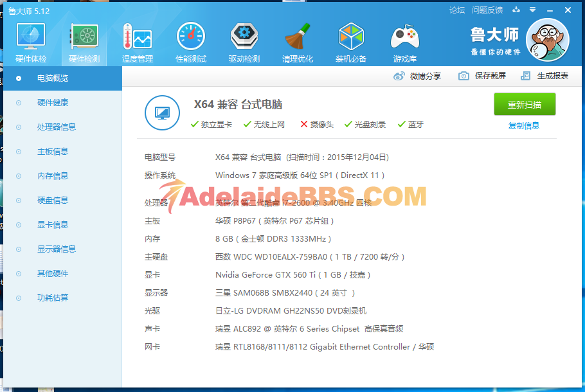Screen dimensions: 585x392
Task: Minimize the 鲁大师 window
Action: 550,10
